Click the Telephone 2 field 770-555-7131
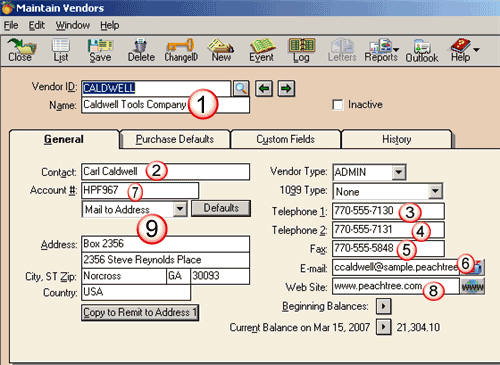 pyautogui.click(x=388, y=230)
